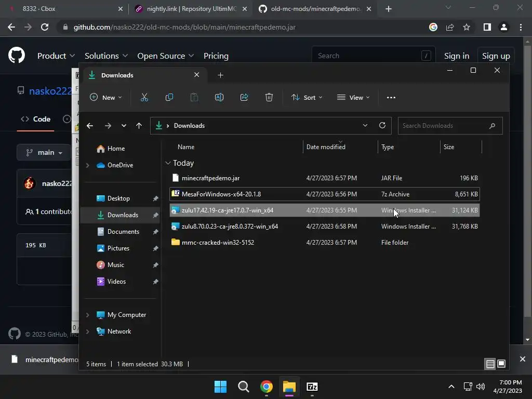Click the GitHub logo in Chrome page

click(17, 55)
